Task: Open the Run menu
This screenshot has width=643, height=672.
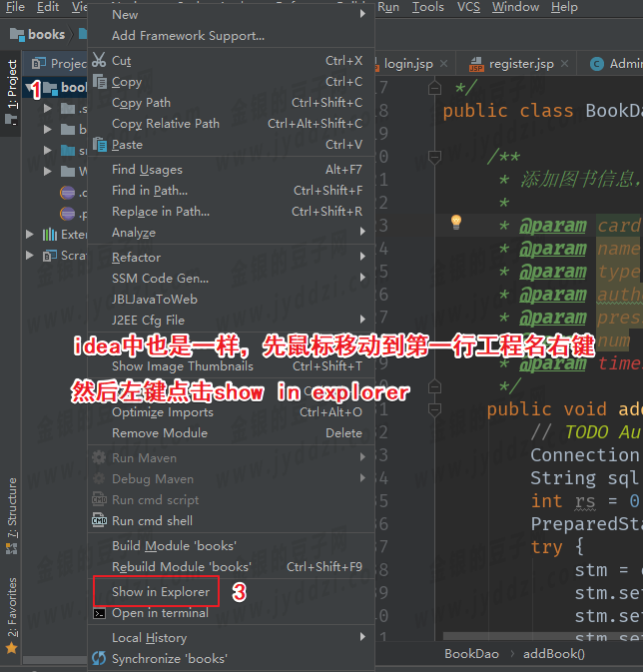Action: click(x=388, y=7)
